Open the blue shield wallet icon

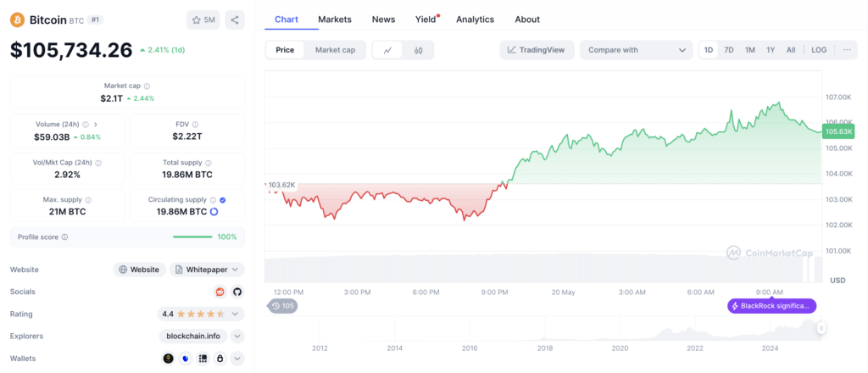coord(186,359)
